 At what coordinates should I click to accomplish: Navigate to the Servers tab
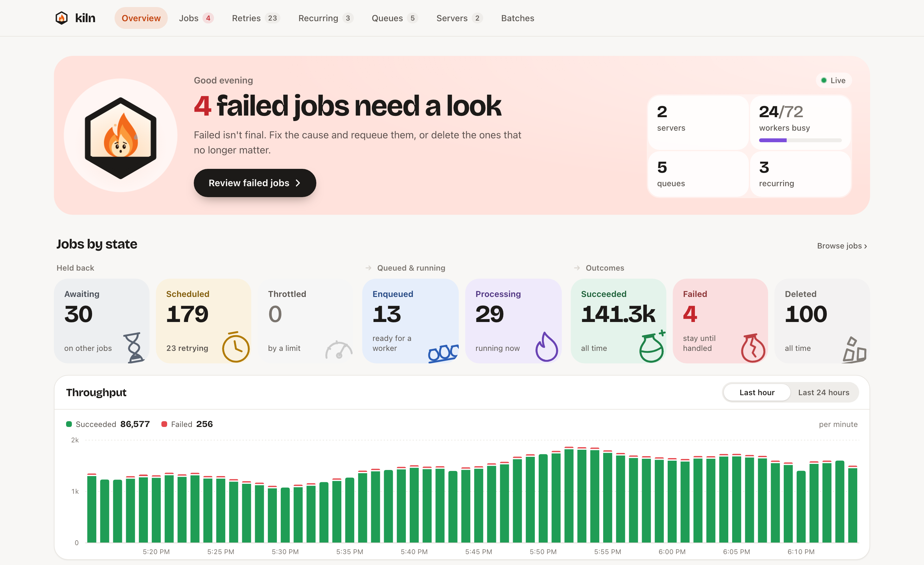(459, 18)
